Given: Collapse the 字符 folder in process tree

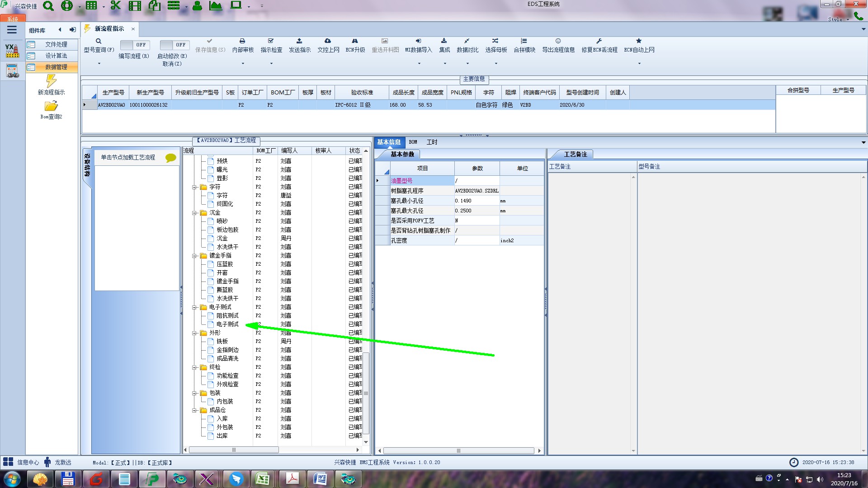Looking at the screenshot, I should click(x=194, y=187).
